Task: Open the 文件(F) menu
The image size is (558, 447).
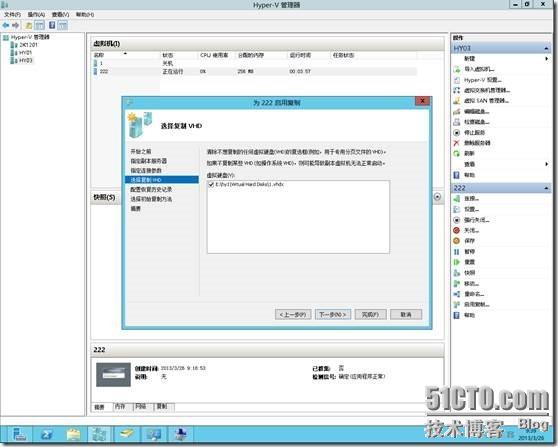Action: [x=12, y=15]
